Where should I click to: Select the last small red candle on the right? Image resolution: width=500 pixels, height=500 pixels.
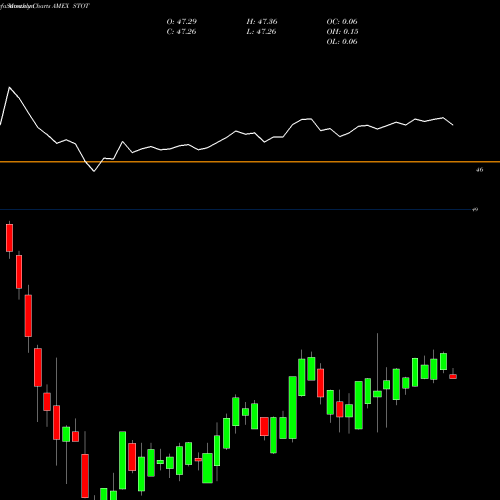pyautogui.click(x=453, y=376)
